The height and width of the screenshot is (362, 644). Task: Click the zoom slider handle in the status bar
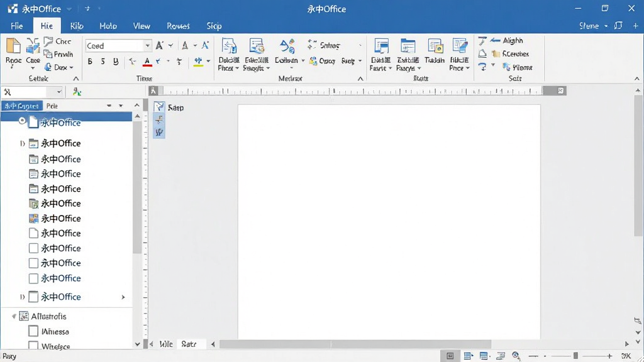[x=576, y=356]
